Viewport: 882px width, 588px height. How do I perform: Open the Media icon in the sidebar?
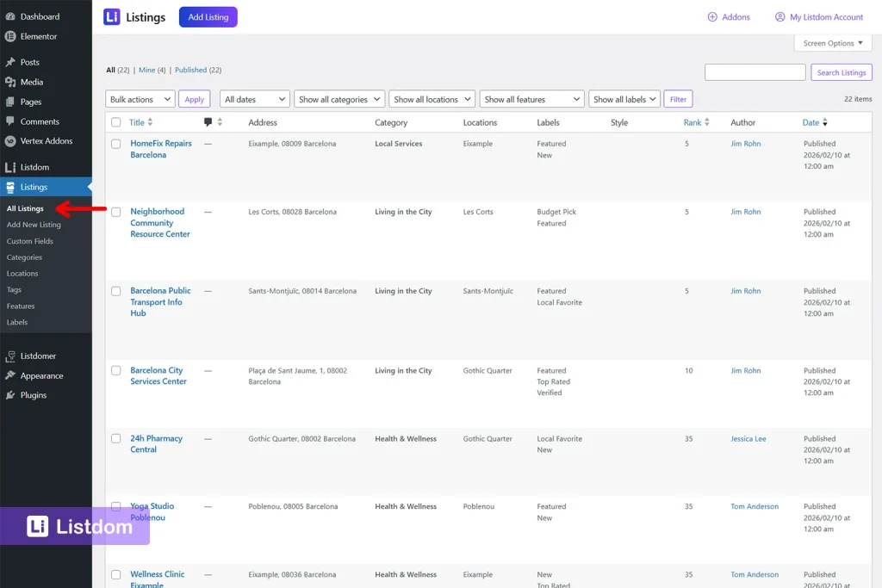coord(10,82)
